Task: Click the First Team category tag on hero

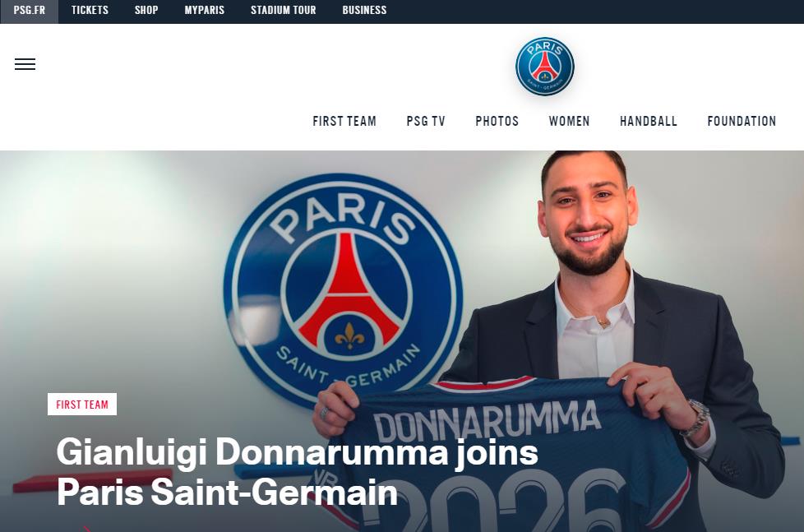Action: (x=82, y=405)
